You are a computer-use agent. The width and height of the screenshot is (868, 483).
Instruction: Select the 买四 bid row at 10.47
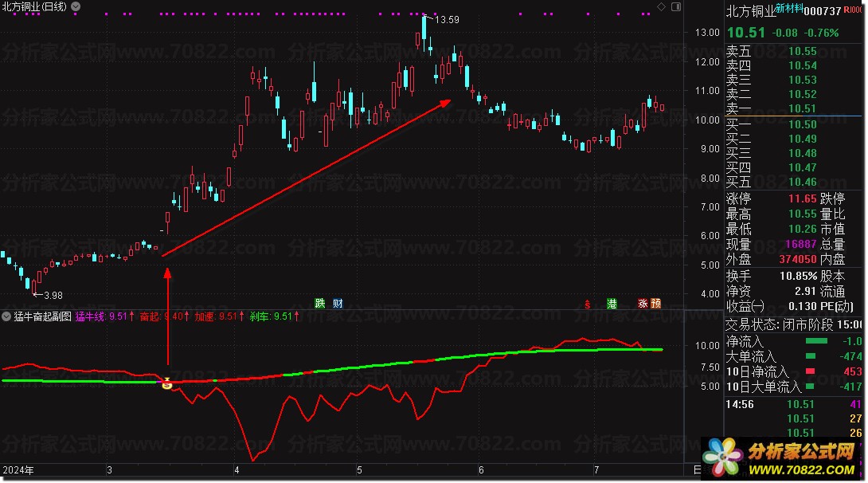pos(794,168)
